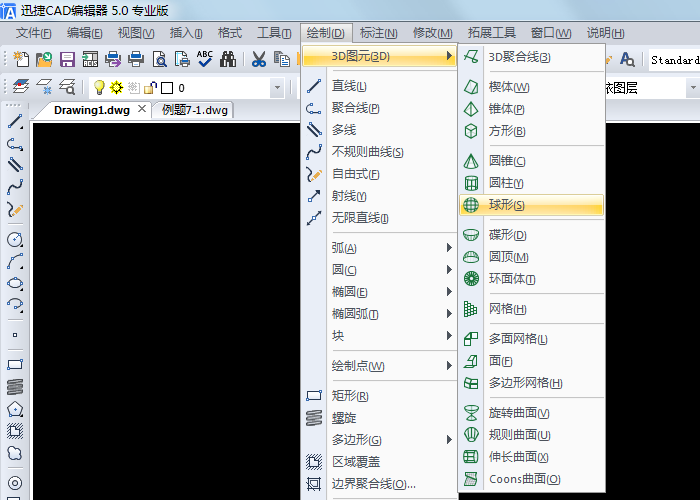Expand the 椭圆弧 submenu
700x500 pixels.
click(392, 313)
